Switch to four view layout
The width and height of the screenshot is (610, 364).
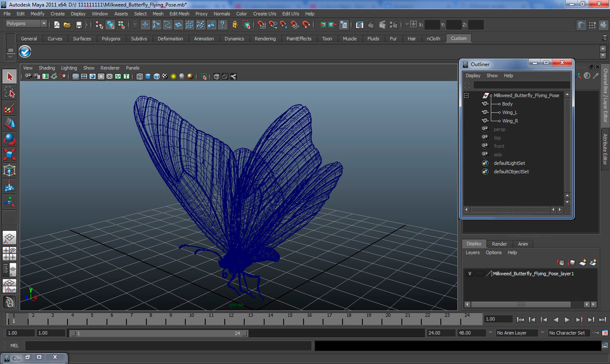pos(9,254)
